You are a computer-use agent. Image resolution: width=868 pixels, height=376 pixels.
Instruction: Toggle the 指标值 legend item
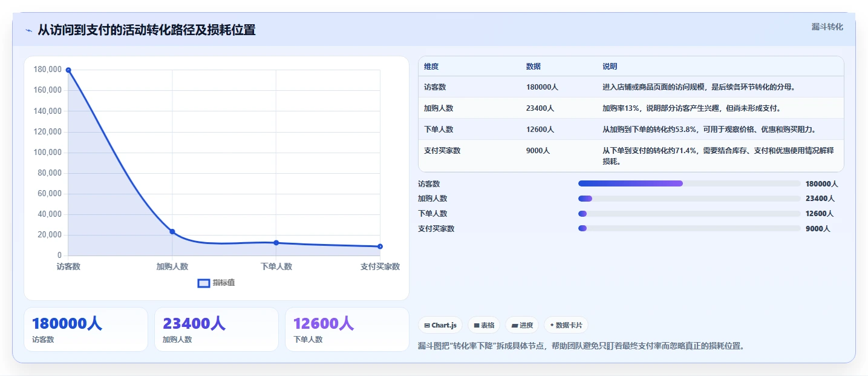click(217, 283)
